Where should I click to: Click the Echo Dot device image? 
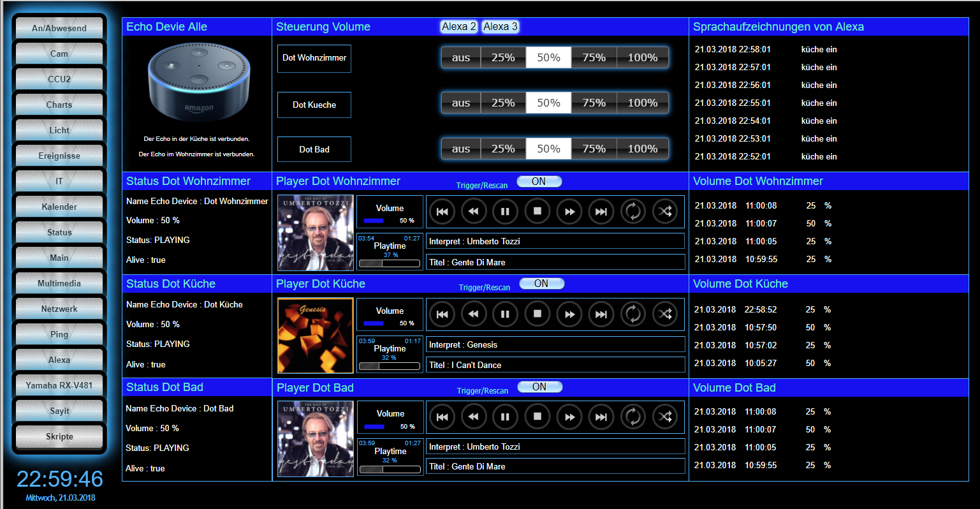pos(199,82)
